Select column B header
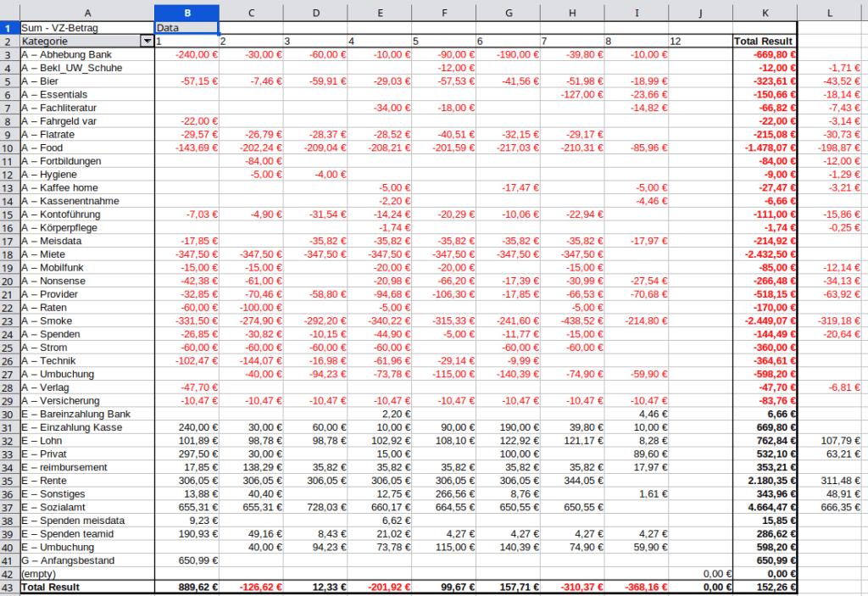Image resolution: width=868 pixels, height=596 pixels. [x=186, y=13]
